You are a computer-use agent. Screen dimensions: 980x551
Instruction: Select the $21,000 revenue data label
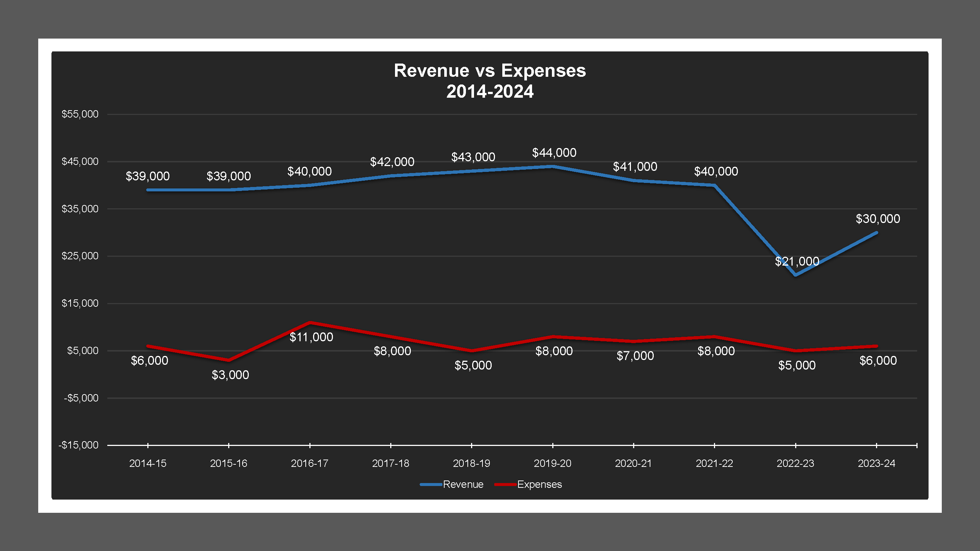pos(797,262)
